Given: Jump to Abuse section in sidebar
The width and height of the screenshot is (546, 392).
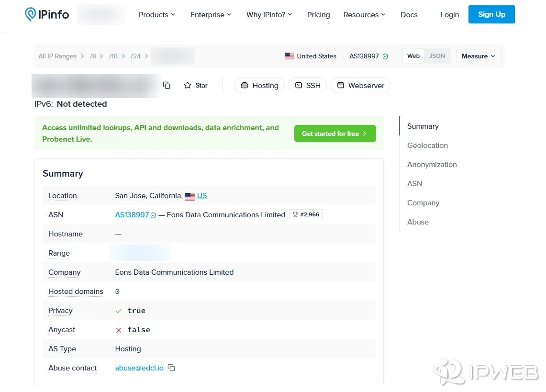Looking at the screenshot, I should click(x=418, y=222).
